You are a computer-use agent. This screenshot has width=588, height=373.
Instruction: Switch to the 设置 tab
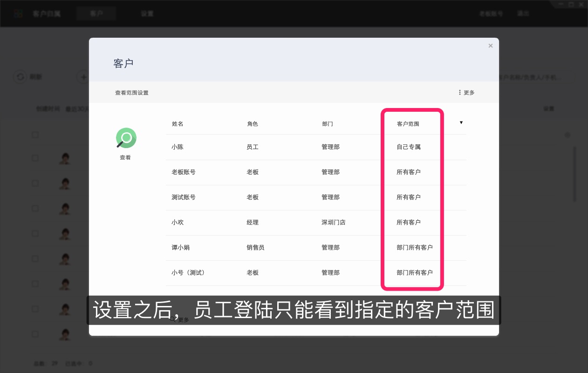147,13
